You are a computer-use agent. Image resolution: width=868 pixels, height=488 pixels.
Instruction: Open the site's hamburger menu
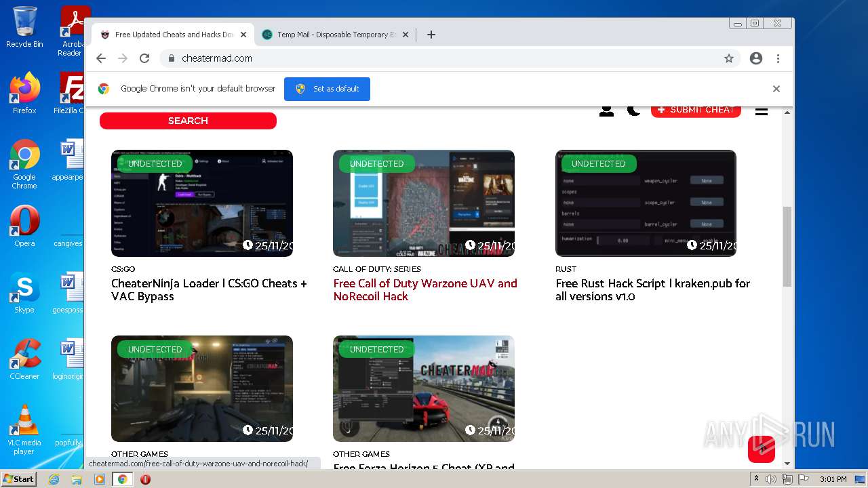pyautogui.click(x=762, y=111)
